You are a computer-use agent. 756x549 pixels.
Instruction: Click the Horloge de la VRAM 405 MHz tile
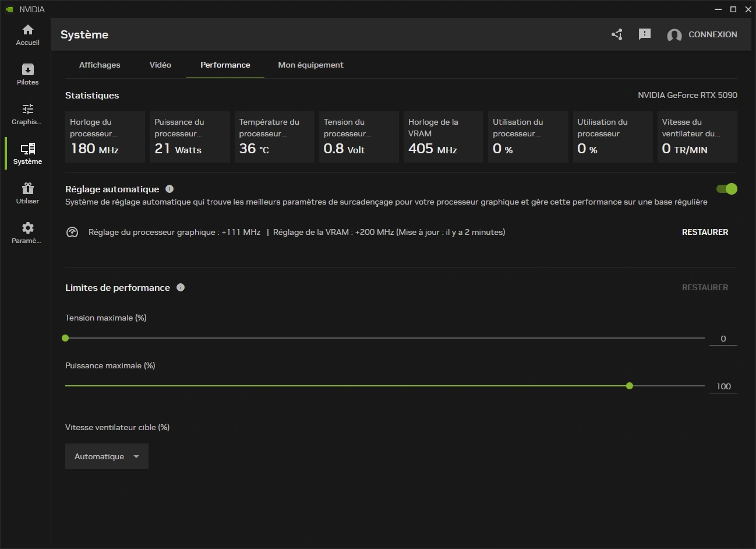pyautogui.click(x=443, y=137)
